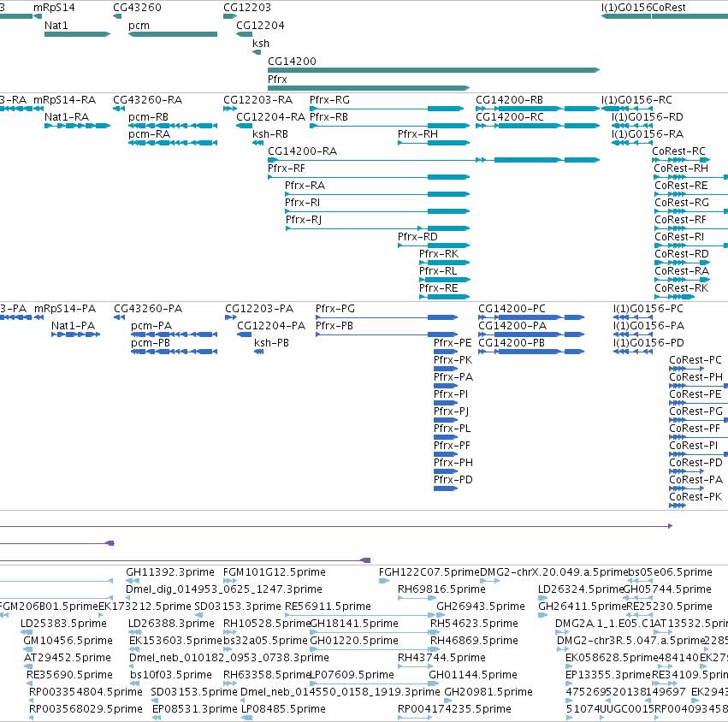
Task: Select the Pfrx-PG protein label
Action: pyautogui.click(x=335, y=309)
